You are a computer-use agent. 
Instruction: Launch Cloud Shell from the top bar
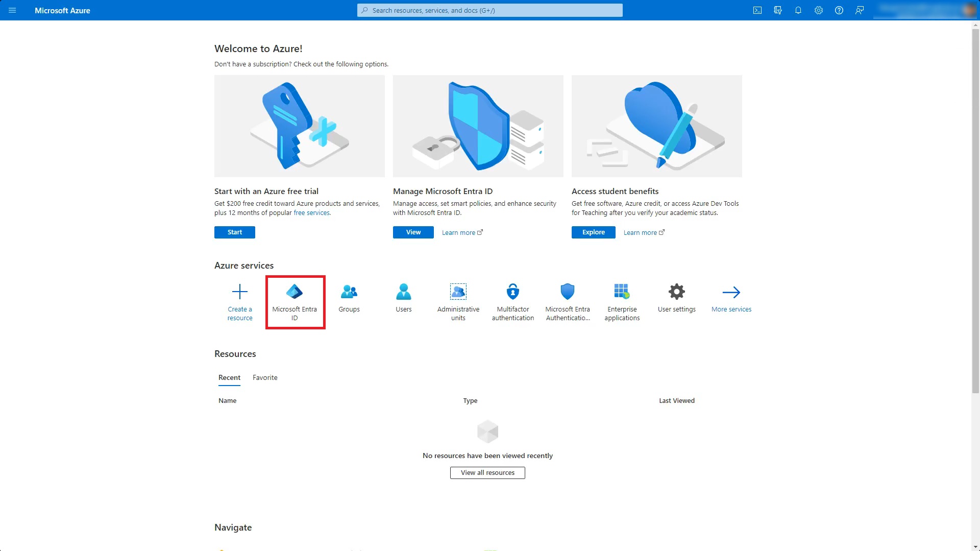coord(758,10)
